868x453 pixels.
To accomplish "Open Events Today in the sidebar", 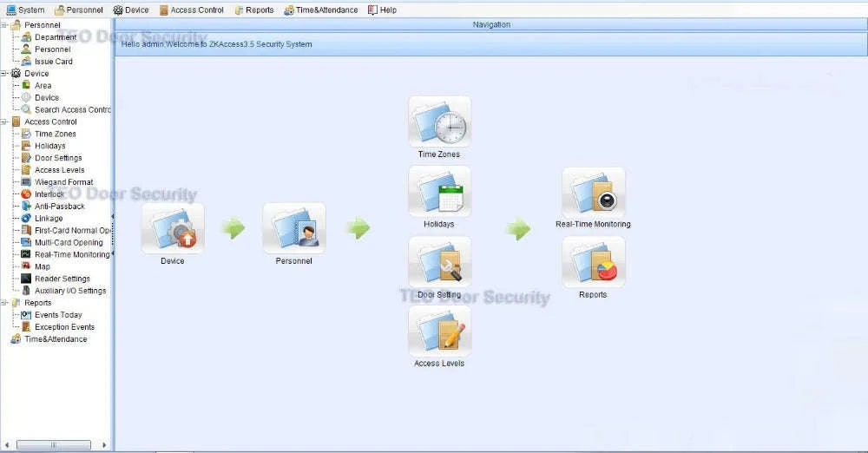I will pyautogui.click(x=58, y=314).
